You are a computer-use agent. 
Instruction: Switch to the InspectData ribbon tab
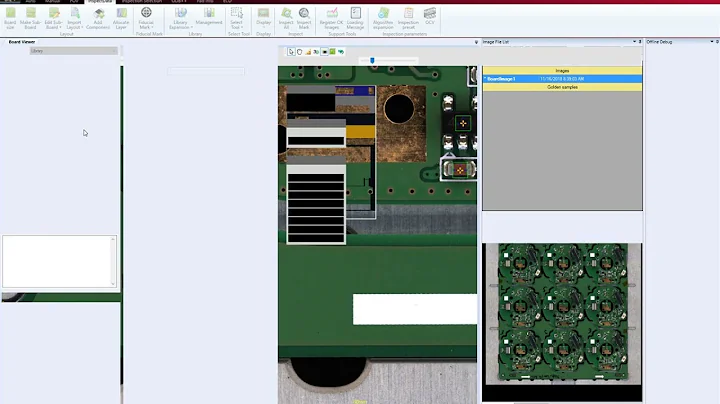tap(100, 1)
